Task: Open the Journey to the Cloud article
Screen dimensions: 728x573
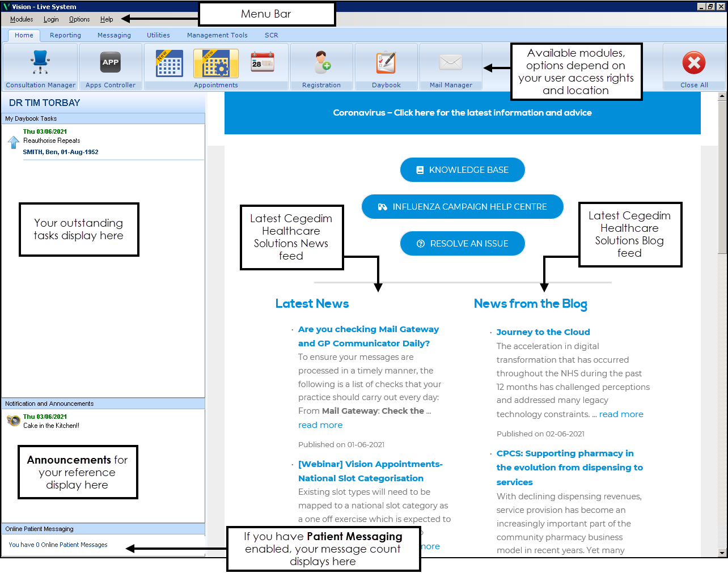Action: pyautogui.click(x=543, y=332)
